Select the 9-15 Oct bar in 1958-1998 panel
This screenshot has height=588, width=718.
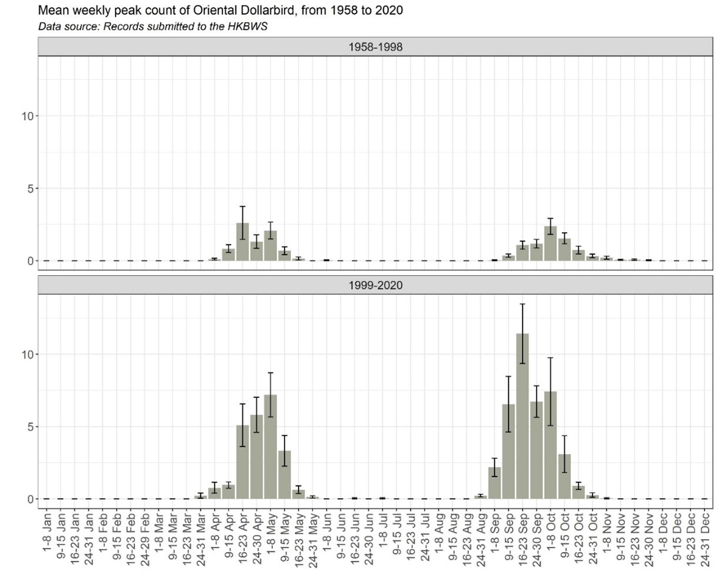[565, 249]
